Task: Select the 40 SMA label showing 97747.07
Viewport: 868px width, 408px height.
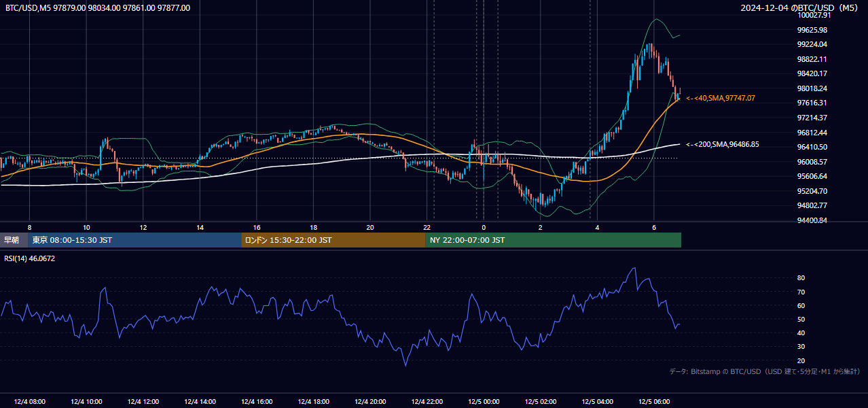Action: [x=721, y=99]
